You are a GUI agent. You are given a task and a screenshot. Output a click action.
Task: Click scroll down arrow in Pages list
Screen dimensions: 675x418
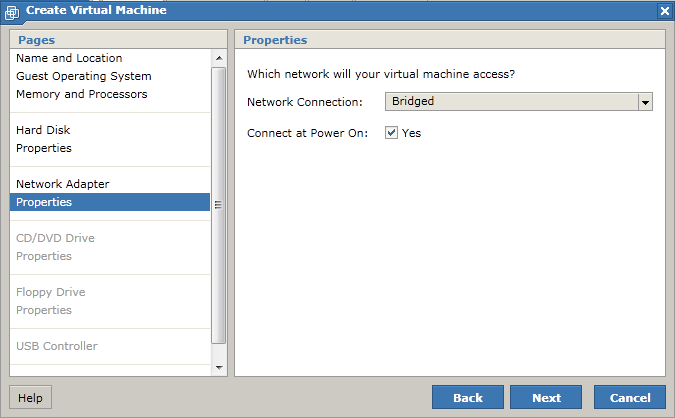(x=219, y=368)
